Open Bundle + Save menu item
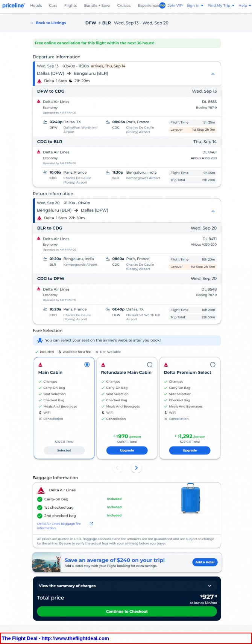Image resolution: width=252 pixels, height=644 pixels. pyautogui.click(x=97, y=6)
